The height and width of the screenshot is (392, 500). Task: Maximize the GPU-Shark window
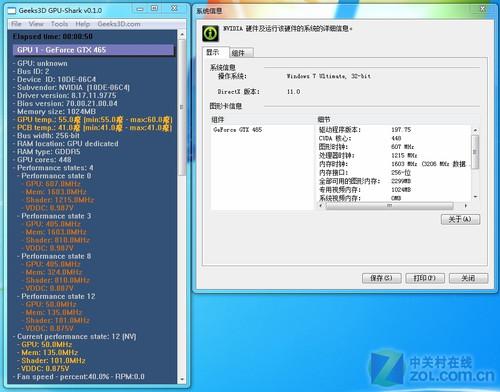tap(155, 8)
